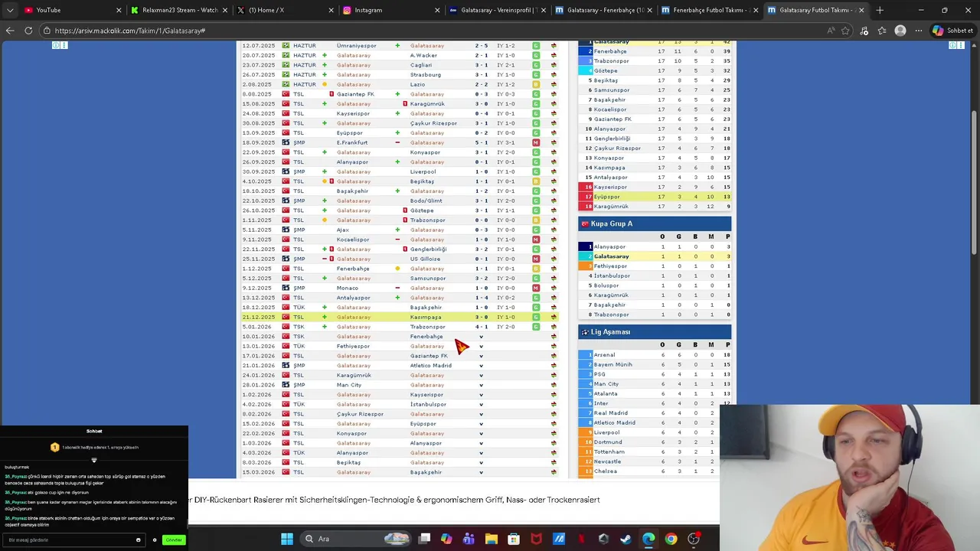
Task: Click the HAZTUR competition icon on Cagliari row
Action: (286, 65)
